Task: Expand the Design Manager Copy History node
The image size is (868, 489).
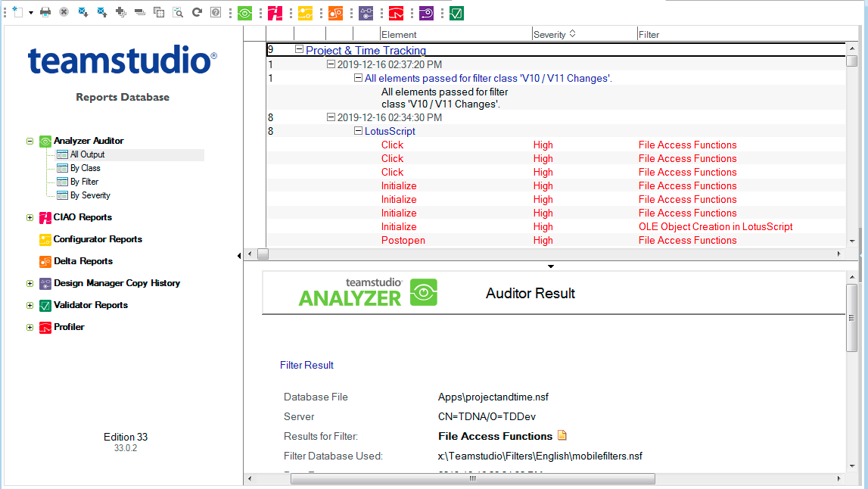Action: (30, 284)
